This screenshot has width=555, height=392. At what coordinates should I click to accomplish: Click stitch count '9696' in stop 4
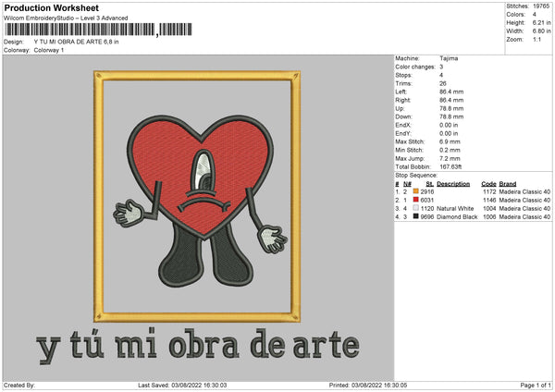click(427, 217)
